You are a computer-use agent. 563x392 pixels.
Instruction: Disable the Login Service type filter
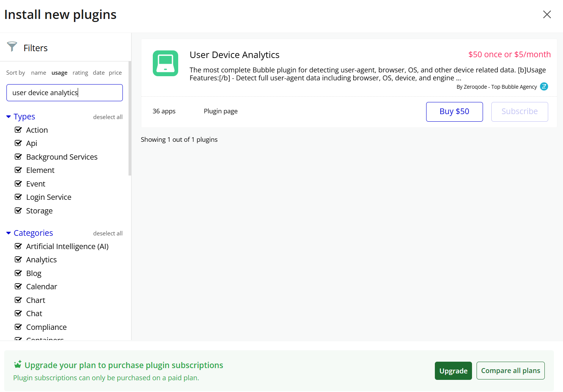click(x=18, y=197)
